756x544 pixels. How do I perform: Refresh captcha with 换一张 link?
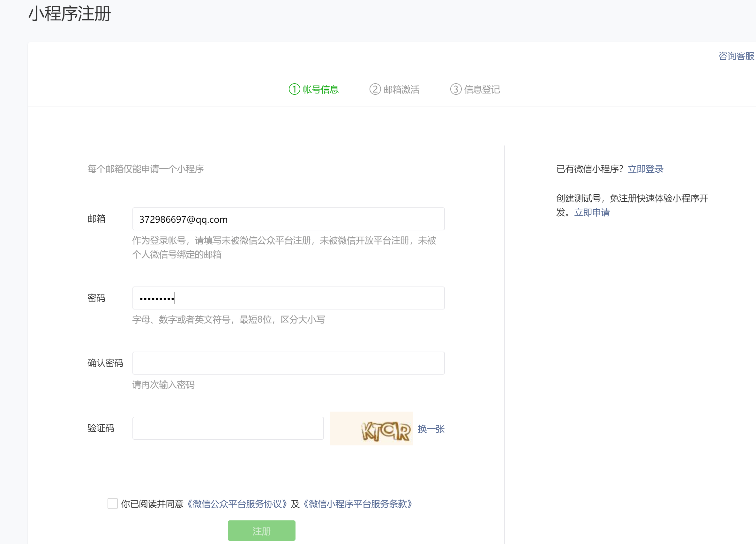click(x=431, y=429)
